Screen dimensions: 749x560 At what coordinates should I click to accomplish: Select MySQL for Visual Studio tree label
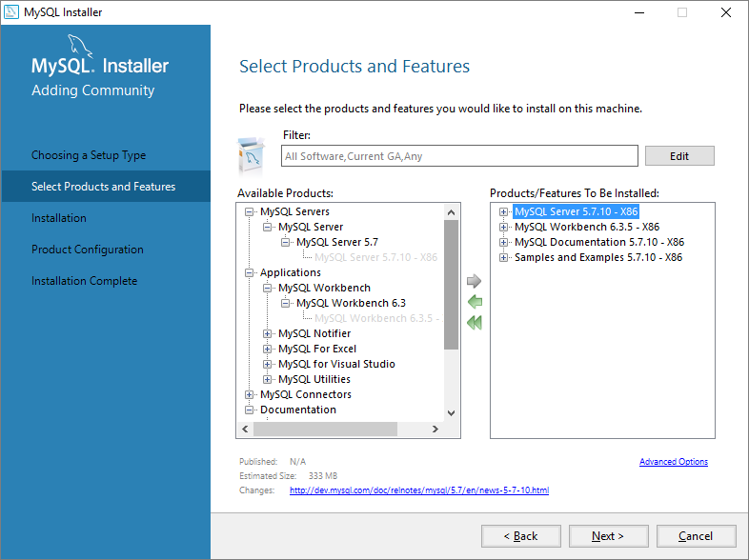coord(336,364)
